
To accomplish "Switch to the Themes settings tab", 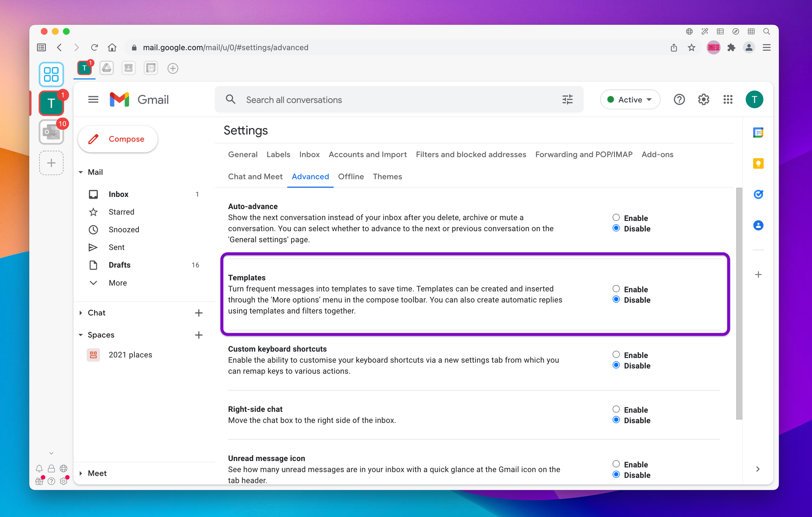I will pyautogui.click(x=388, y=177).
